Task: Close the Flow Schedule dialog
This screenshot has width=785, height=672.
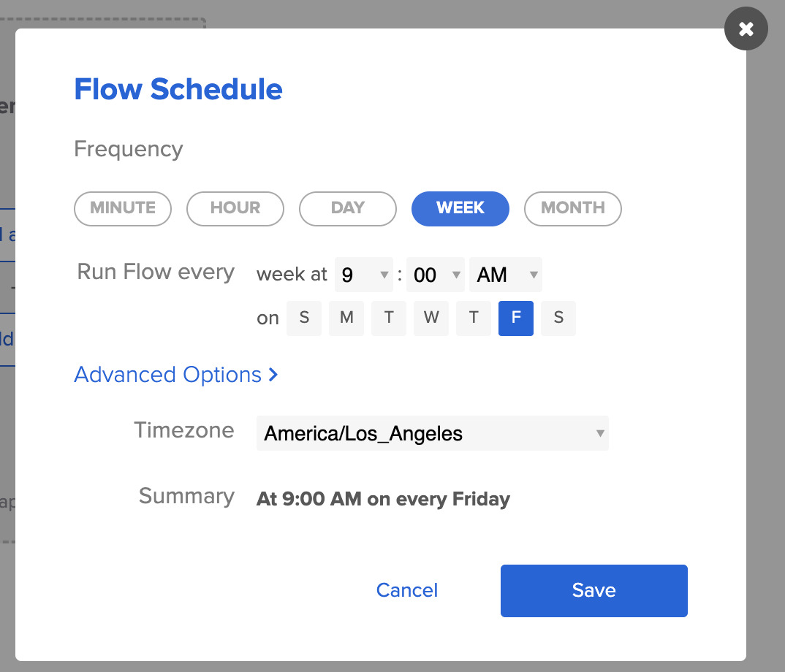Action: click(746, 29)
